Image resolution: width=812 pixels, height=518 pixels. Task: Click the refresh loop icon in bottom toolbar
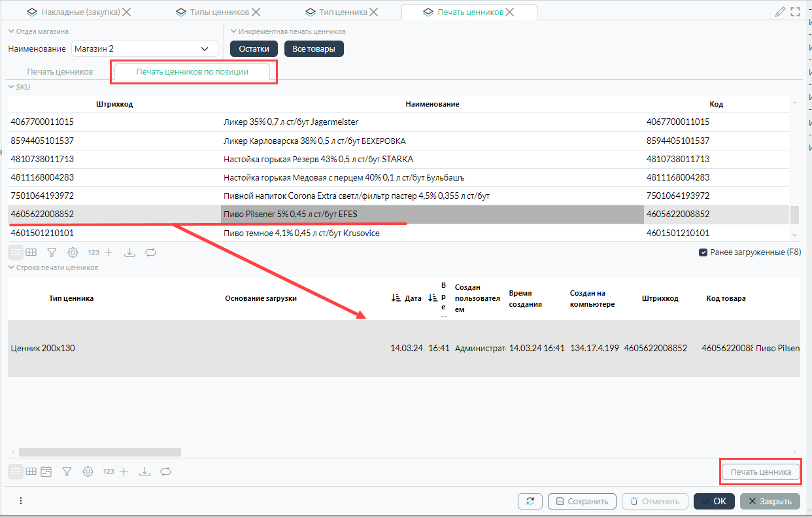coord(165,472)
